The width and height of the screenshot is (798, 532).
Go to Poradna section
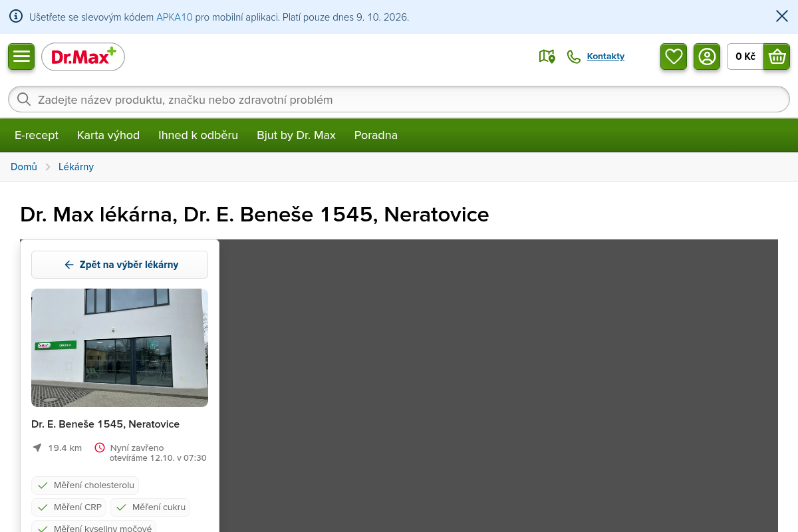click(376, 135)
